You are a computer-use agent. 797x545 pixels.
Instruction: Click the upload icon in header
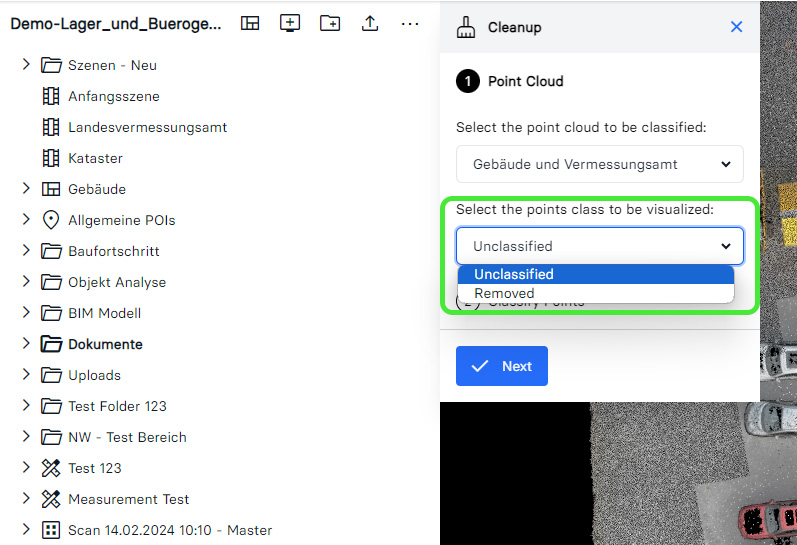point(370,24)
